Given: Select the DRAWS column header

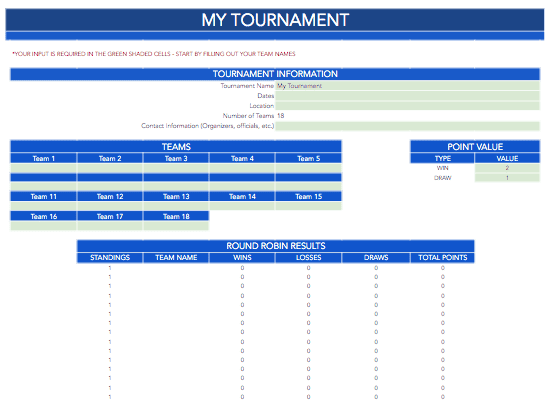Looking at the screenshot, I should [x=376, y=258].
